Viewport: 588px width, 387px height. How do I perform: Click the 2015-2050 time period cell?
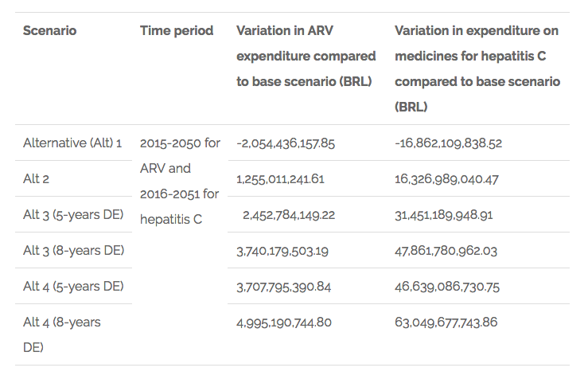pos(180,181)
